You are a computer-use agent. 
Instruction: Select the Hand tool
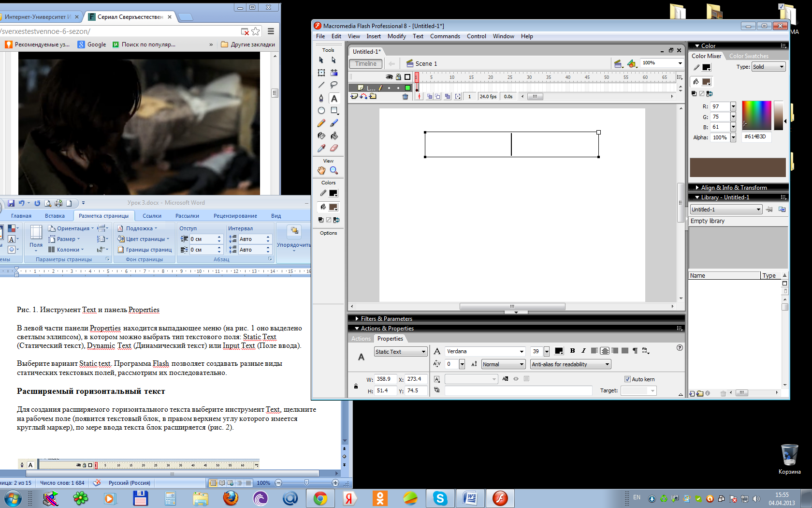(321, 170)
